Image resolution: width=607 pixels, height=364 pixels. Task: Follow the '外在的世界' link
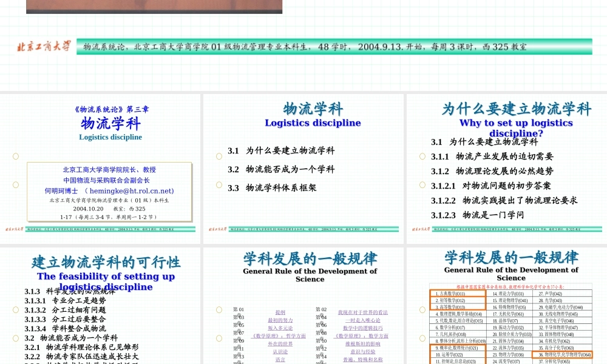(280, 344)
